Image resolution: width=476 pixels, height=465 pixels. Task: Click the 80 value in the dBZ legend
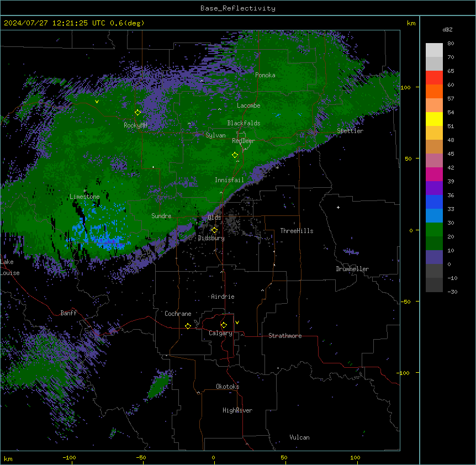coord(451,44)
